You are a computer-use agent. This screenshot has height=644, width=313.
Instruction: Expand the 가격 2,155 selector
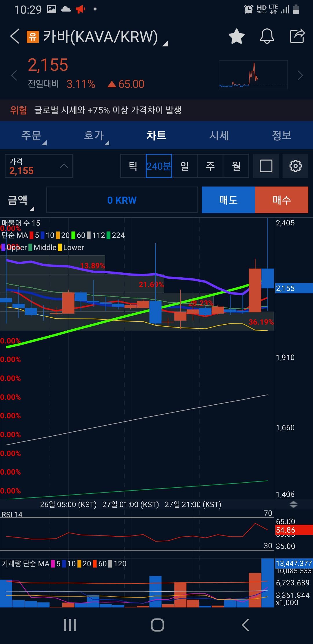(x=39, y=166)
